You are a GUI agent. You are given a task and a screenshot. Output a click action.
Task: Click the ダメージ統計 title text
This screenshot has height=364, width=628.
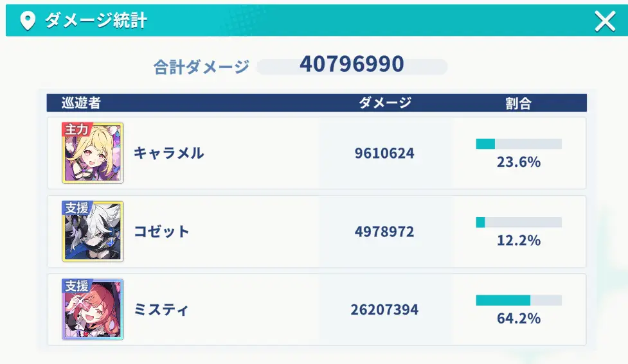click(96, 21)
